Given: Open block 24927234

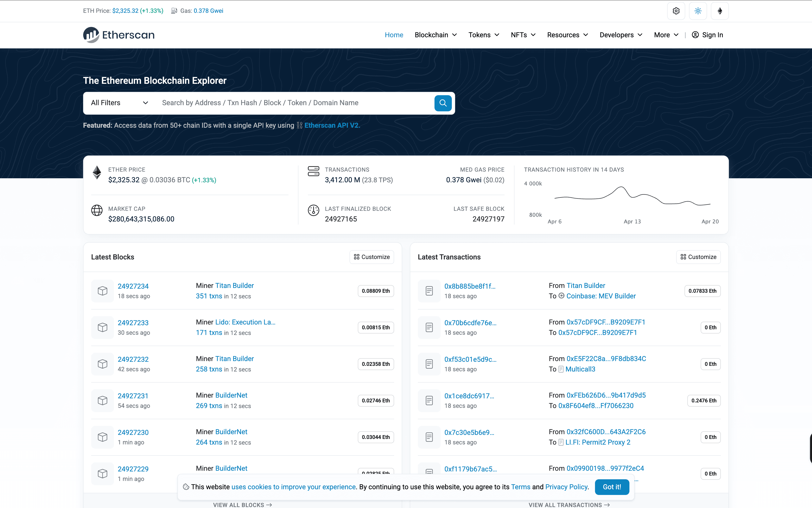Looking at the screenshot, I should coord(133,286).
